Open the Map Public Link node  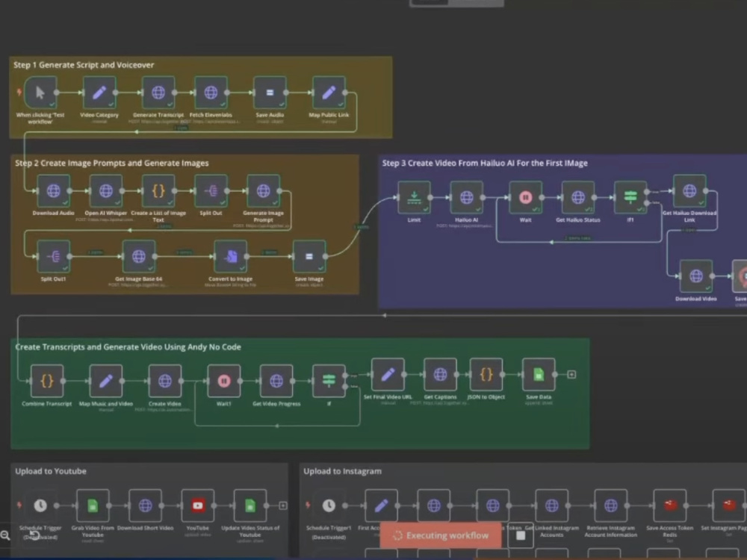(x=329, y=93)
